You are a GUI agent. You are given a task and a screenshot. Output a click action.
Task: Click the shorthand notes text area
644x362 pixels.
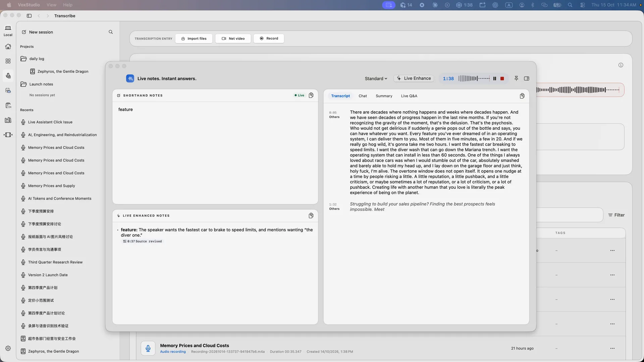pyautogui.click(x=215, y=153)
